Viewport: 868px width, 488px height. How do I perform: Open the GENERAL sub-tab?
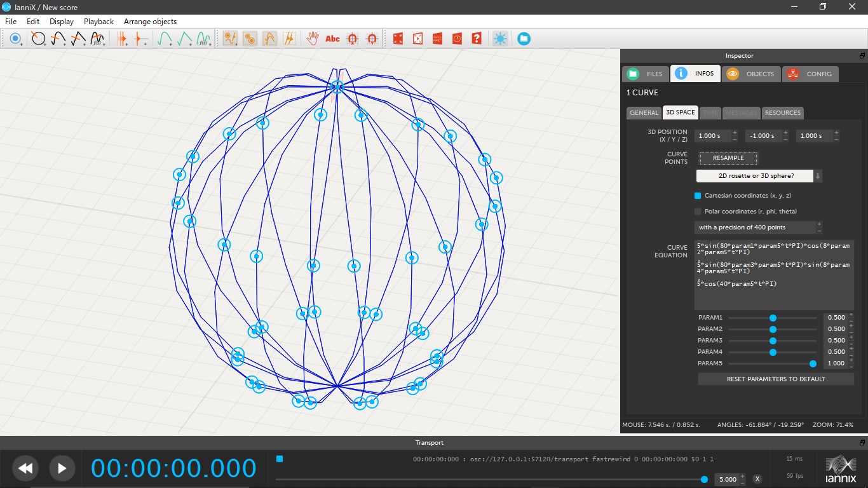(644, 112)
